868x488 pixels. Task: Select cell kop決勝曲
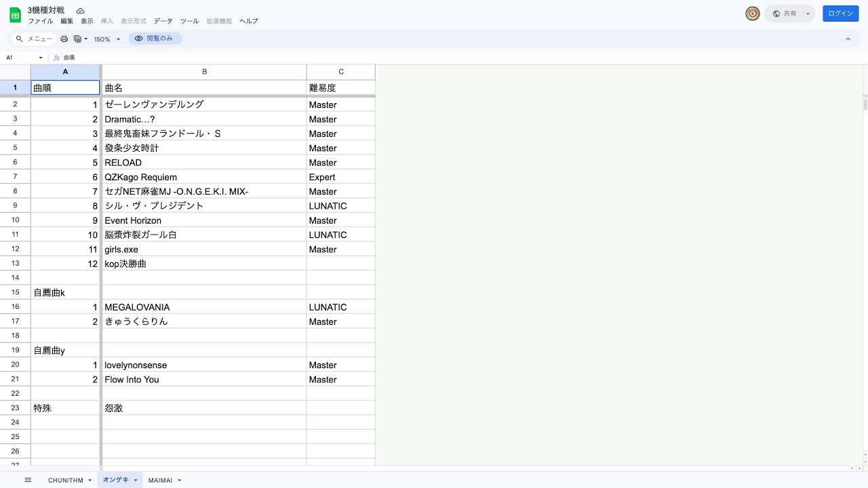[204, 264]
